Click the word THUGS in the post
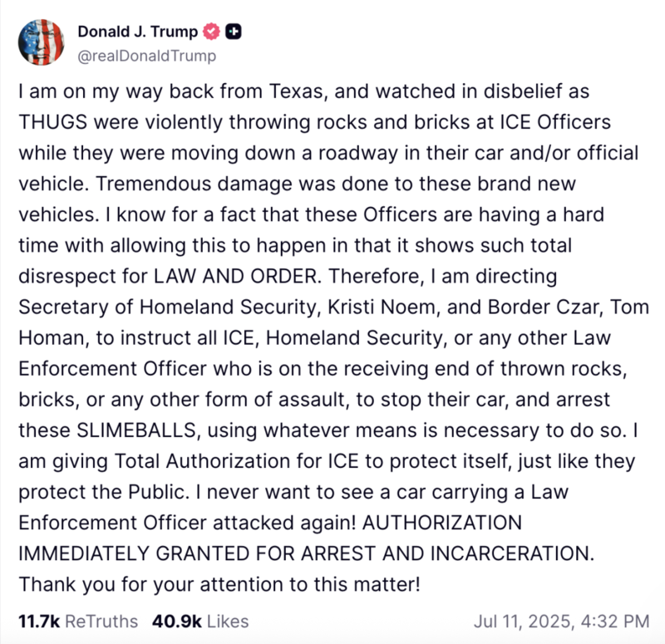The width and height of the screenshot is (665, 644). pyautogui.click(x=53, y=122)
